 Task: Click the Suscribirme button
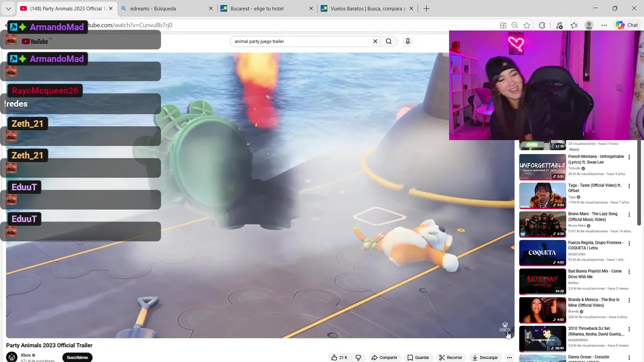[77, 357]
